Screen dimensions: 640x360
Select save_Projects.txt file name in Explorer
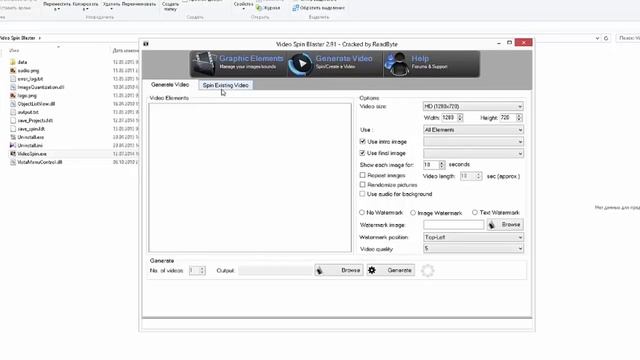coord(35,121)
